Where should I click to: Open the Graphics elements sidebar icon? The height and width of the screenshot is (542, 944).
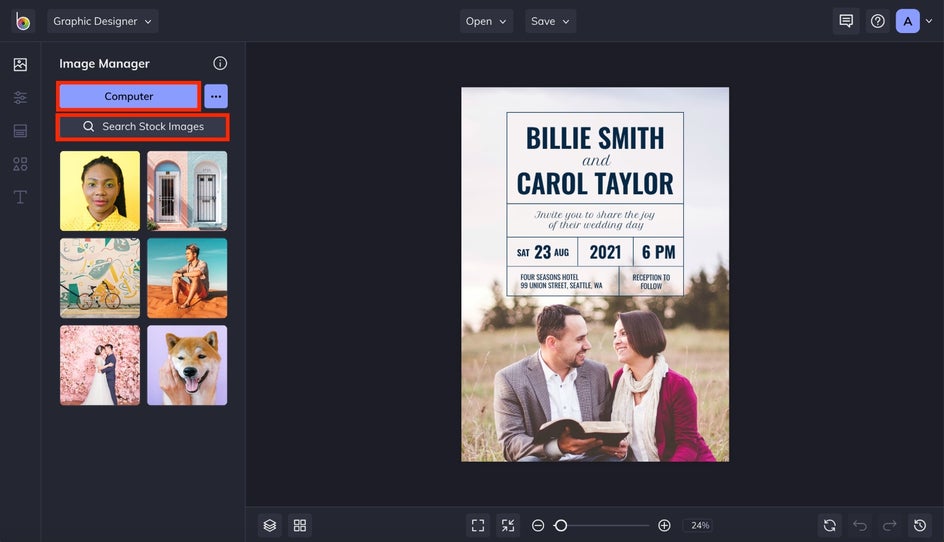click(x=20, y=164)
